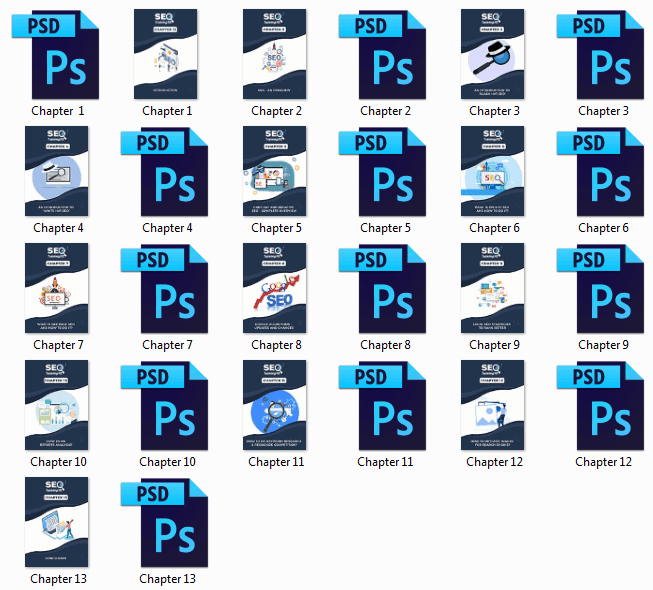This screenshot has width=653, height=590.
Task: Select the Chapter 12 PSD file icon
Action: (603, 405)
